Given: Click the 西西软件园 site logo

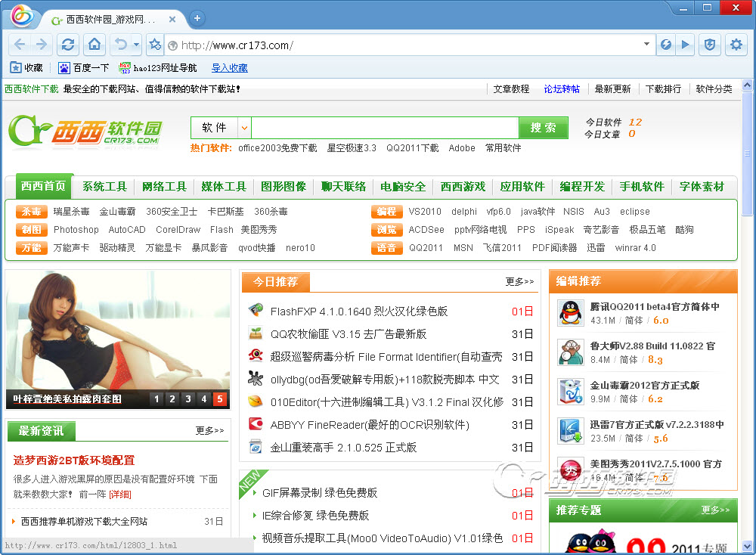Looking at the screenshot, I should [85, 130].
